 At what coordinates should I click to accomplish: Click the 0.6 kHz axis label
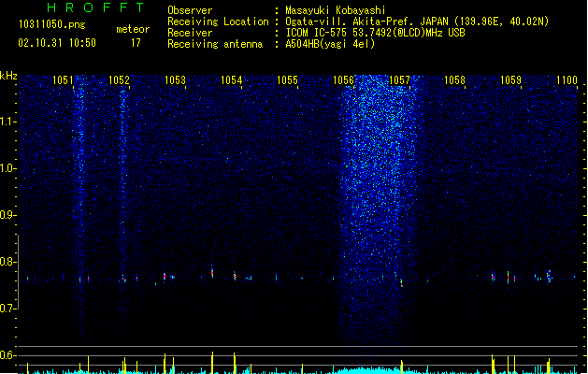pyautogui.click(x=8, y=355)
